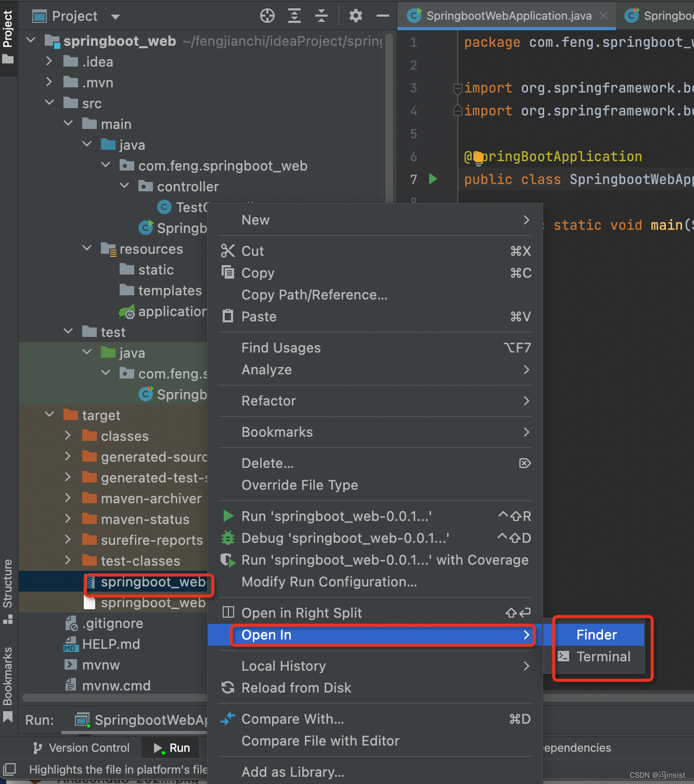Expand the .mvn folder

[49, 82]
